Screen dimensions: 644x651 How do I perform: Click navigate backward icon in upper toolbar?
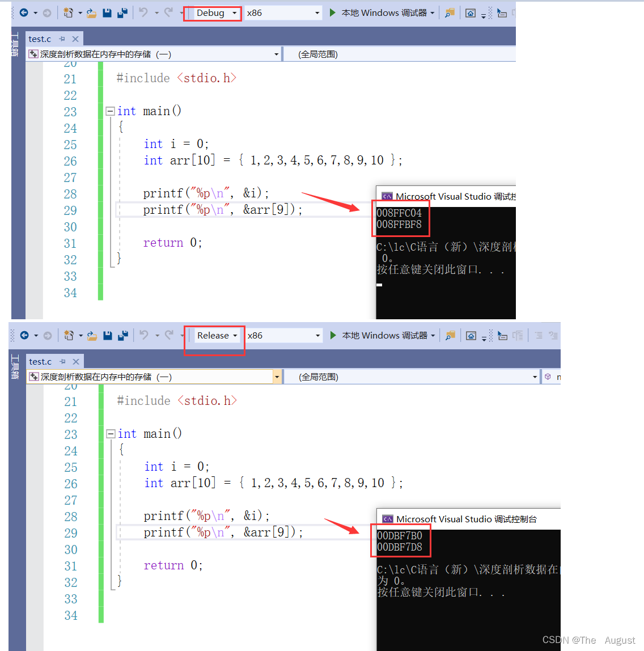24,13
